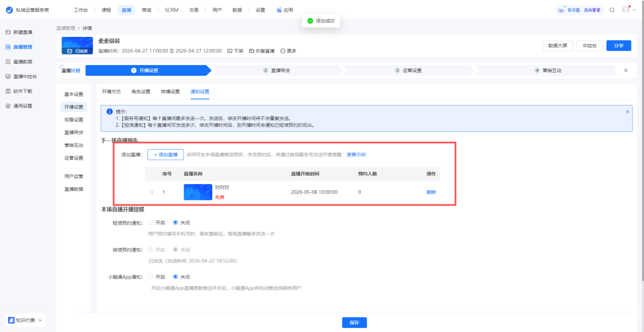644x332 pixels.
Task: Open the AI 应用 menu
Action: click(284, 10)
